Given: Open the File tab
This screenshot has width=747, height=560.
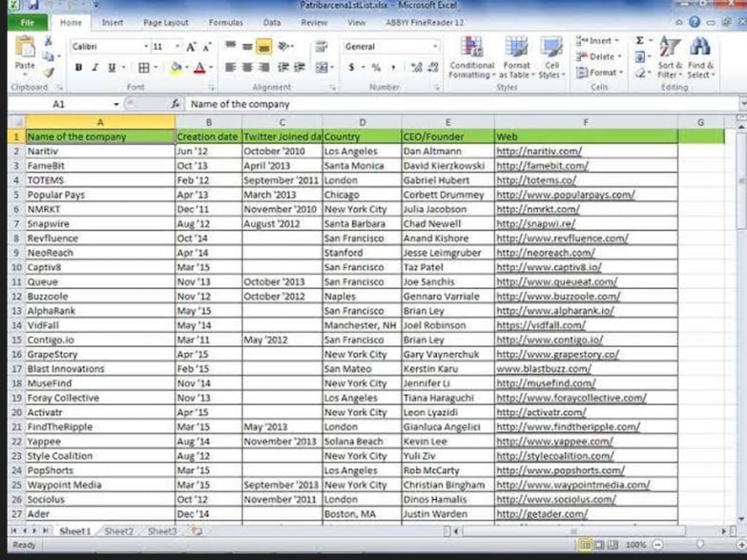Looking at the screenshot, I should tap(28, 22).
